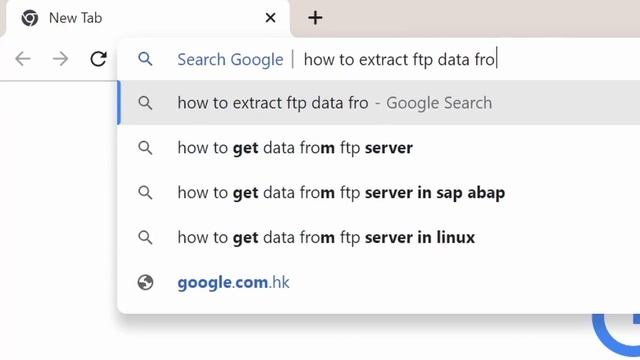Click the globe icon beside google.com.hk
640x360 pixels.
pos(145,282)
